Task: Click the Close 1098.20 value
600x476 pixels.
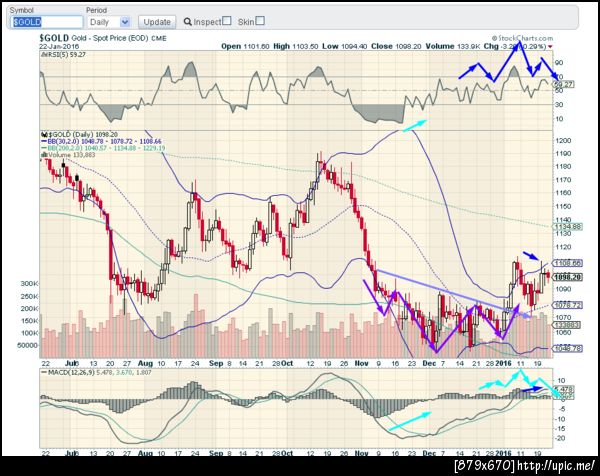Action: click(x=396, y=46)
